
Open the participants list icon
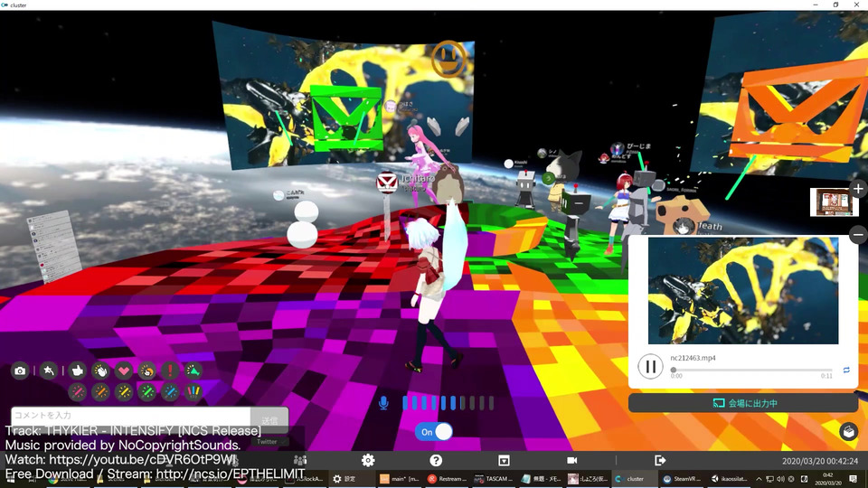pos(300,460)
